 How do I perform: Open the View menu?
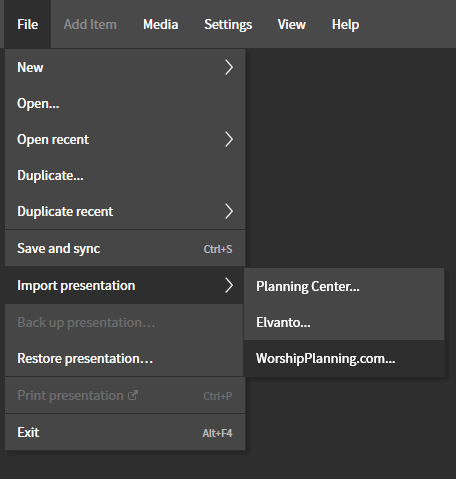click(x=292, y=24)
